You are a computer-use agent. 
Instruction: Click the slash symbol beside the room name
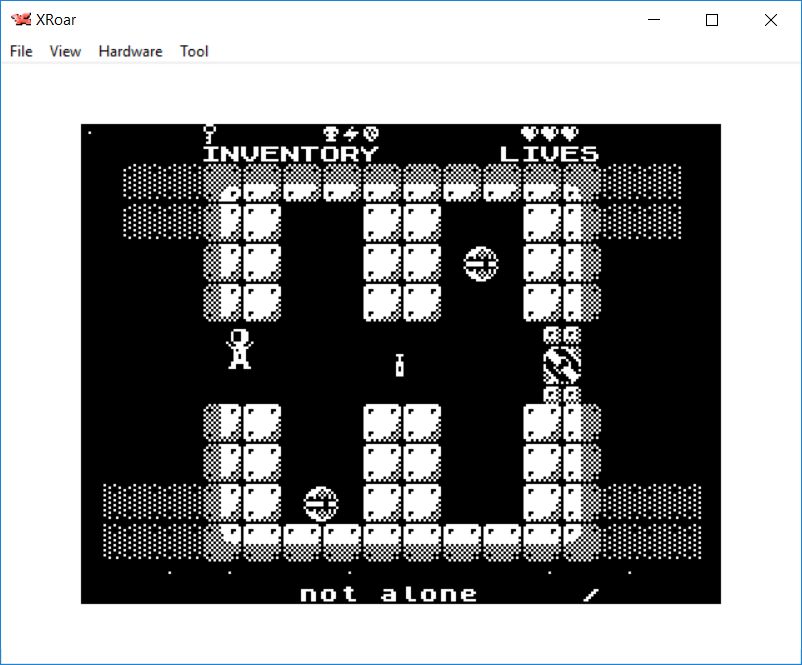point(591,594)
